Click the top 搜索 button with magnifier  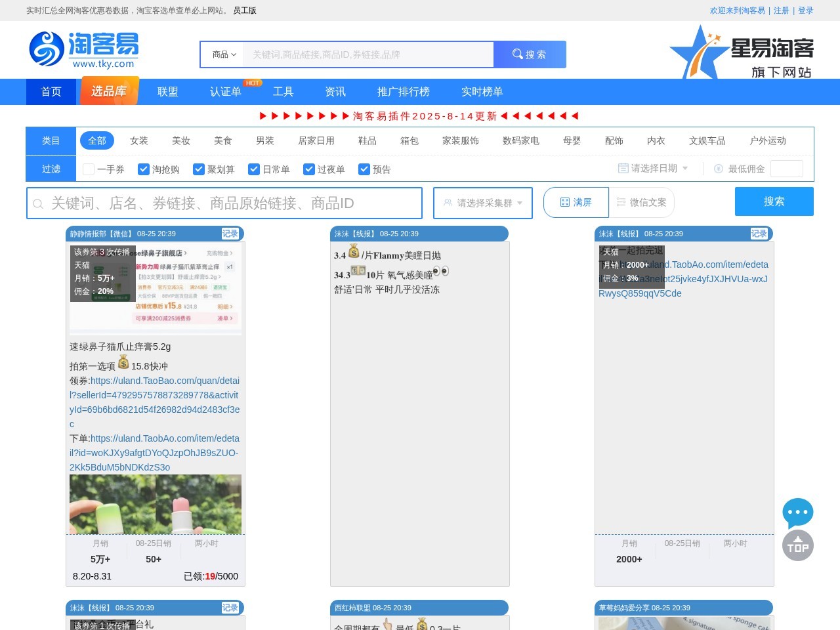[530, 54]
